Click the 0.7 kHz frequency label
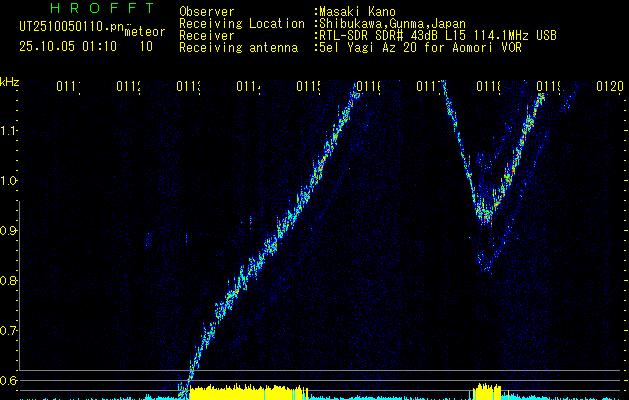Screen dimensions: 629x400 click(8, 331)
